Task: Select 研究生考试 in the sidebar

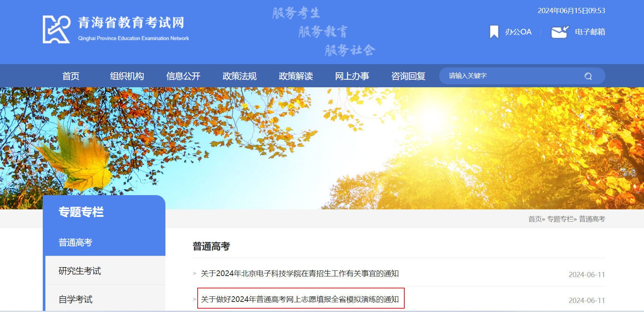Action: tap(105, 270)
